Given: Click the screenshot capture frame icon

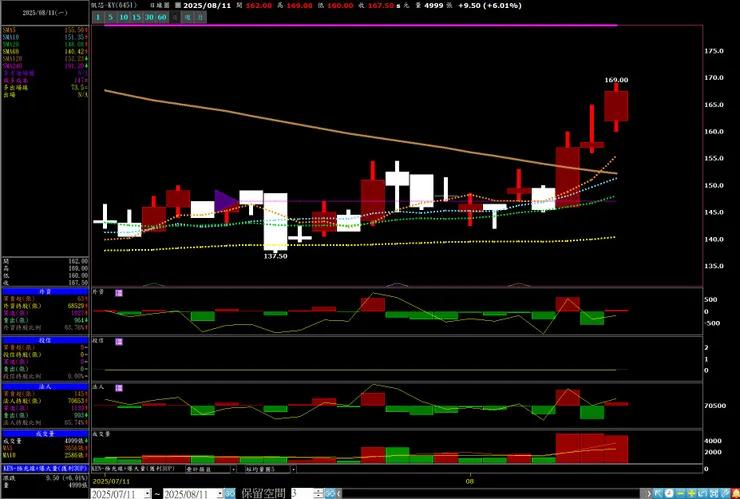Looking at the screenshot, I should pos(714,494).
